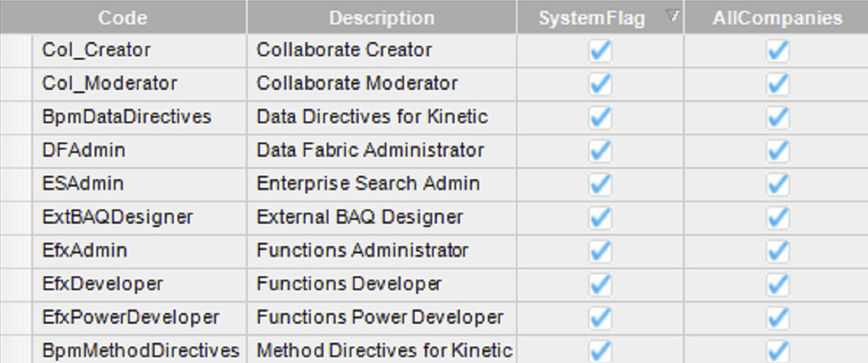868x363 pixels.
Task: Uncheck SystemFlag for BpmDataDirectives row
Action: click(600, 118)
